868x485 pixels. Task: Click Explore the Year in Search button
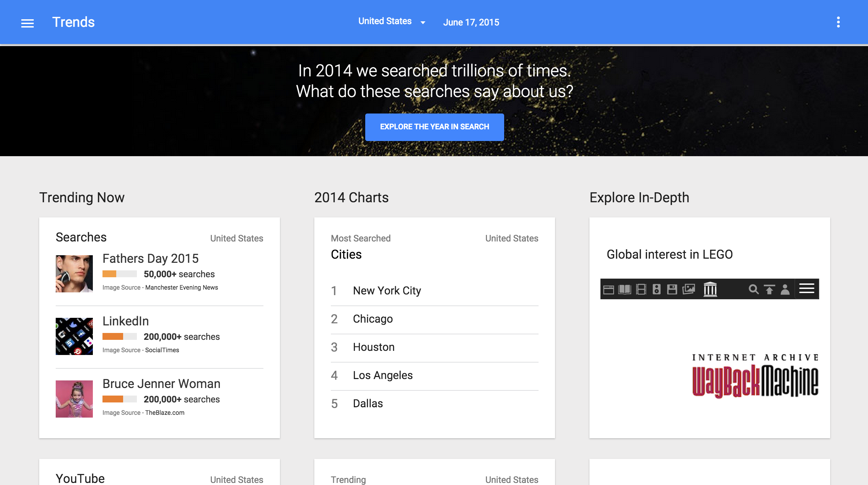click(x=434, y=127)
